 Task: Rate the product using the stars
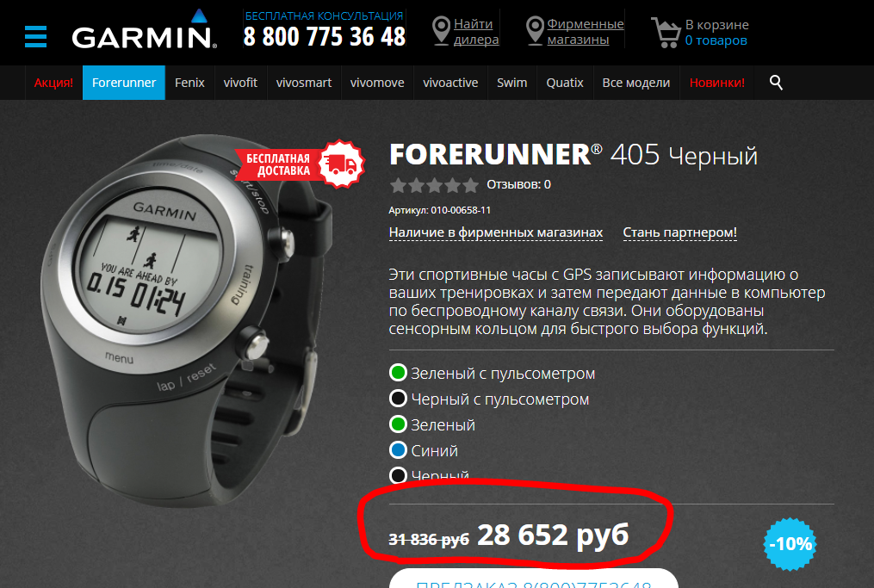click(434, 185)
